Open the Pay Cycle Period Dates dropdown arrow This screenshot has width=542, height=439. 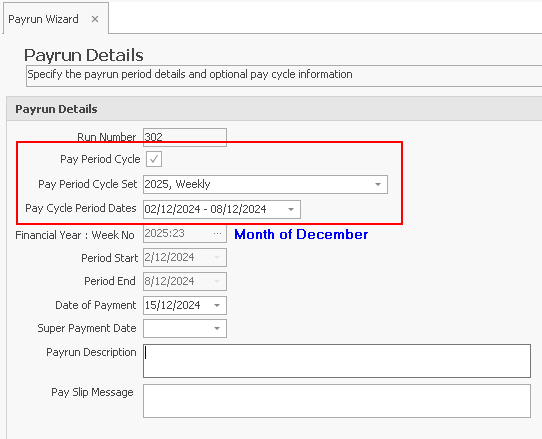(291, 209)
